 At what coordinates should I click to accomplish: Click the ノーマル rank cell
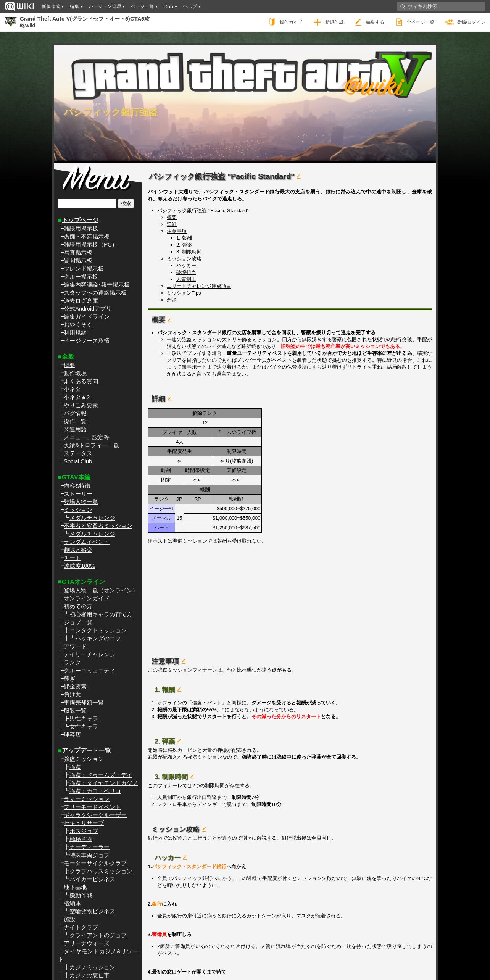tap(161, 518)
